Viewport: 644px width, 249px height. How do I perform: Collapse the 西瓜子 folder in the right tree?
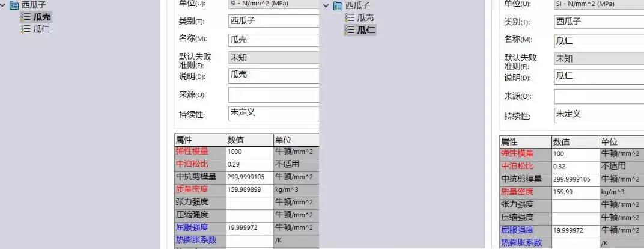tap(326, 5)
